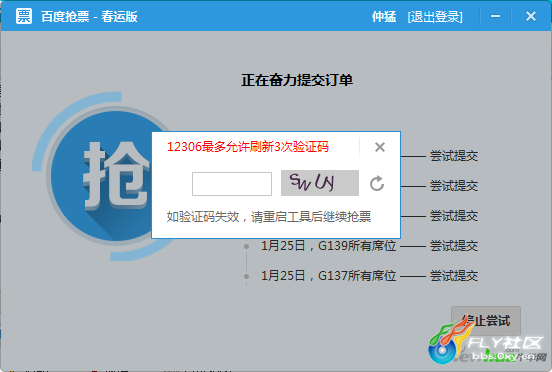The width and height of the screenshot is (552, 372).
Task: Click the 正在奋力提交订单 heading
Action: pos(297,80)
